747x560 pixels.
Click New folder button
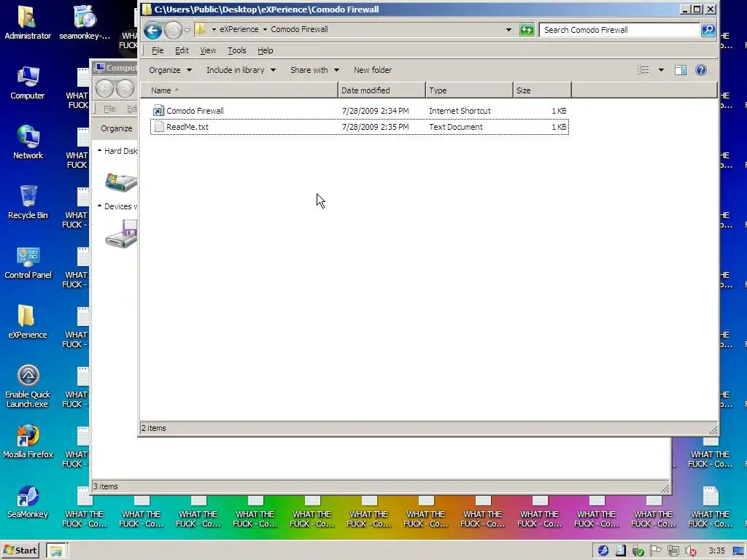tap(373, 70)
